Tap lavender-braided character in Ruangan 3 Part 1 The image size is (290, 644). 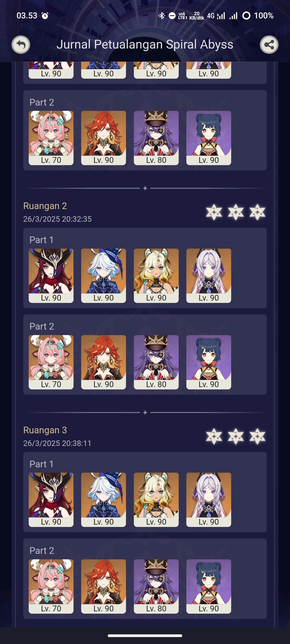(x=209, y=500)
